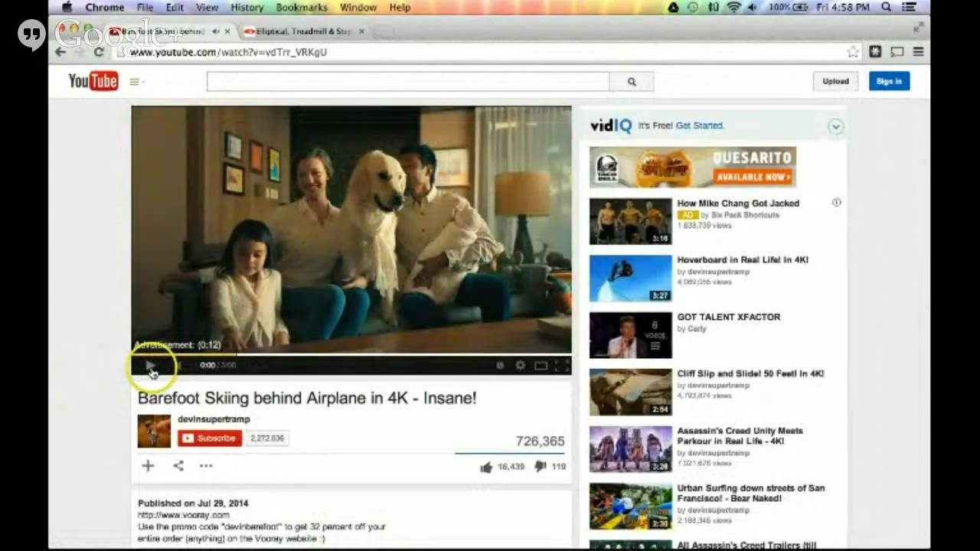Collapse the vidIQ panel chevron

pyautogui.click(x=835, y=127)
